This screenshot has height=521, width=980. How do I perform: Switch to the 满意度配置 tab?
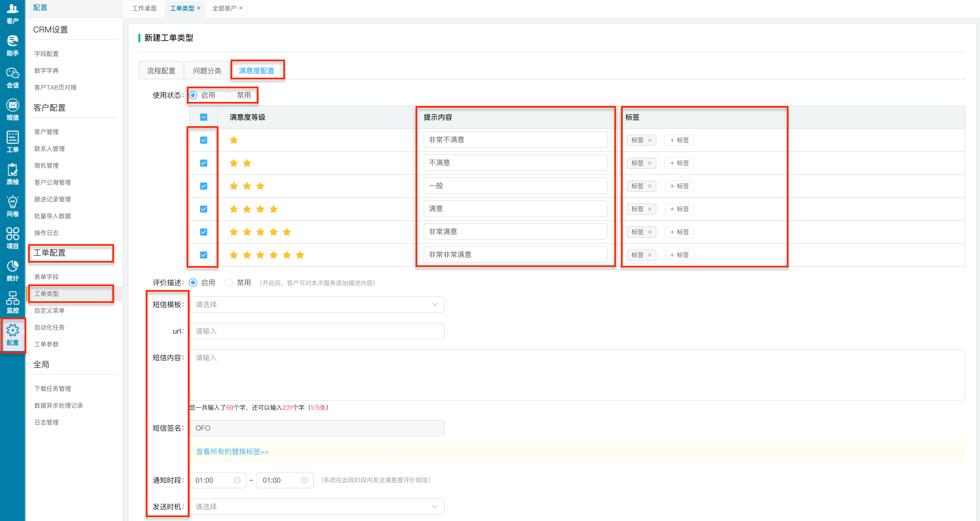pos(256,71)
